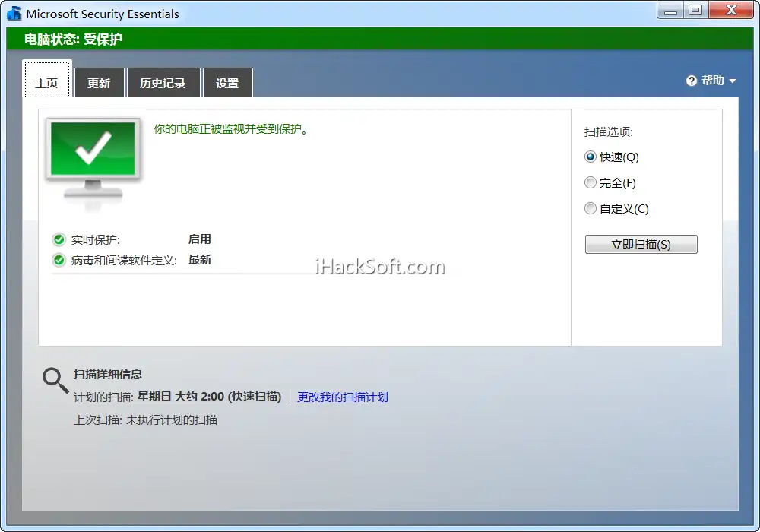
Task: Click the 扫描详细信息 heading
Action: pos(108,374)
